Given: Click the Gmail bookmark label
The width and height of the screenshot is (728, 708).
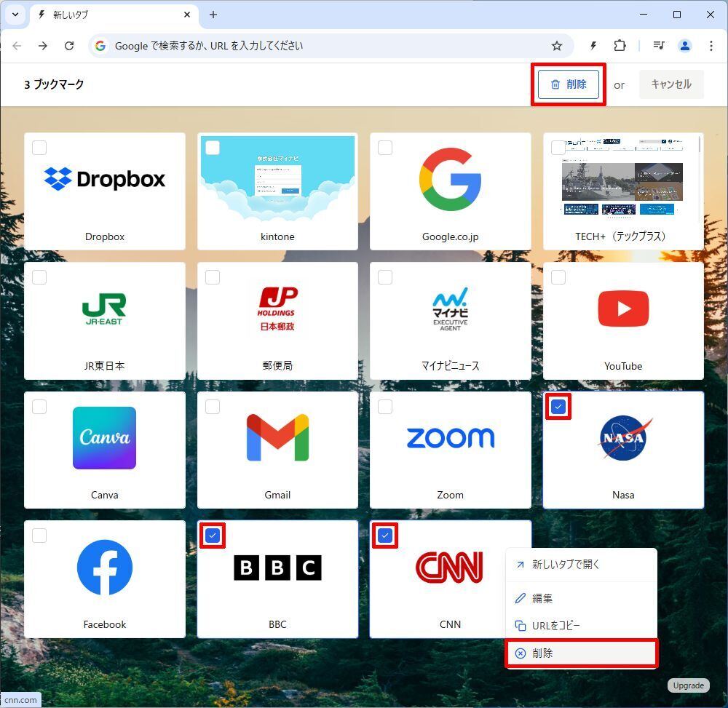Looking at the screenshot, I should click(x=277, y=495).
